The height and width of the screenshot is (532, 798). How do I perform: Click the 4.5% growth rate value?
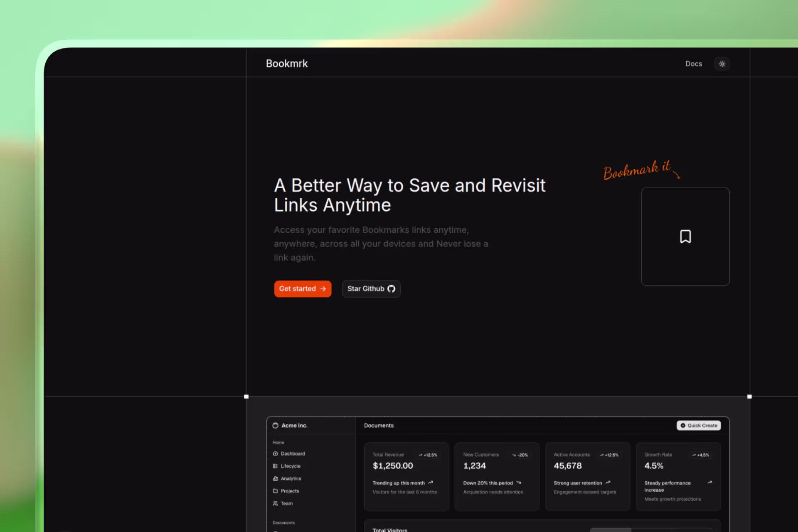tap(654, 466)
